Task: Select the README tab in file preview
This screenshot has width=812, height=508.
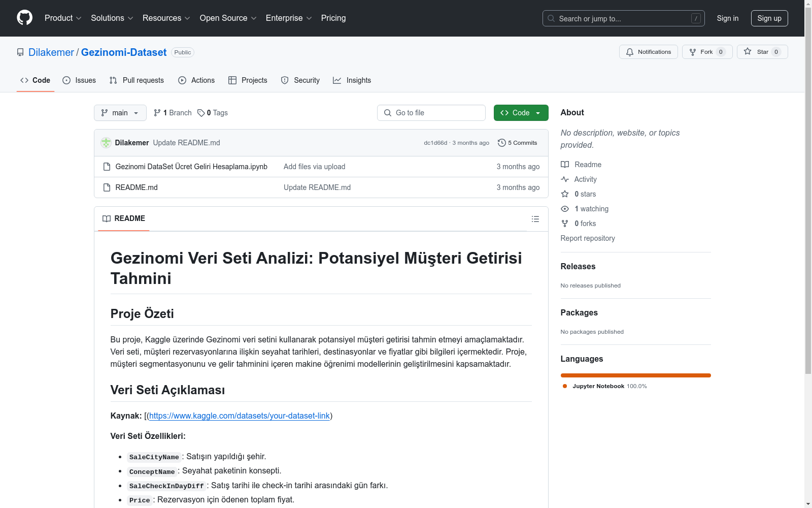Action: (124, 218)
